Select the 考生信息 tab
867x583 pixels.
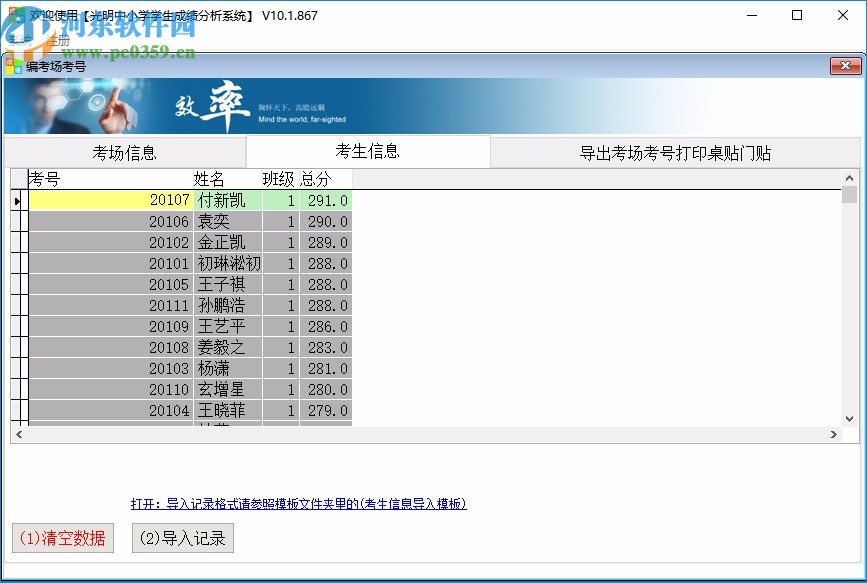(x=368, y=151)
